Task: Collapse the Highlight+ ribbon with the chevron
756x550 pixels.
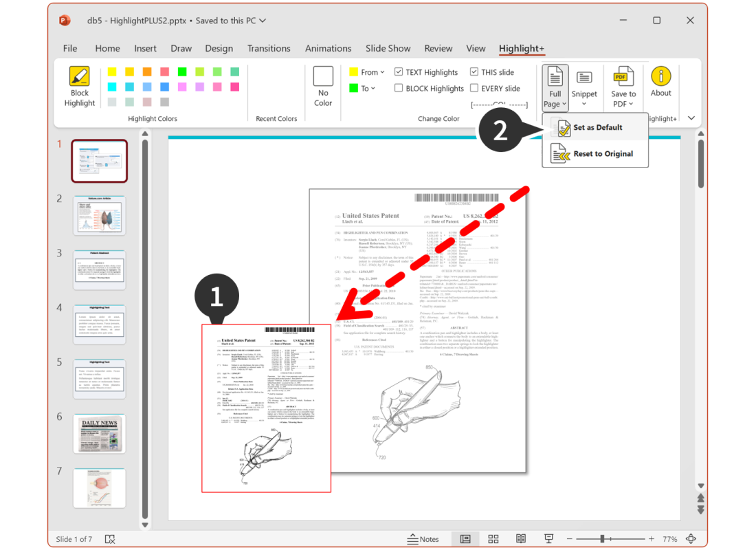Action: pos(691,118)
